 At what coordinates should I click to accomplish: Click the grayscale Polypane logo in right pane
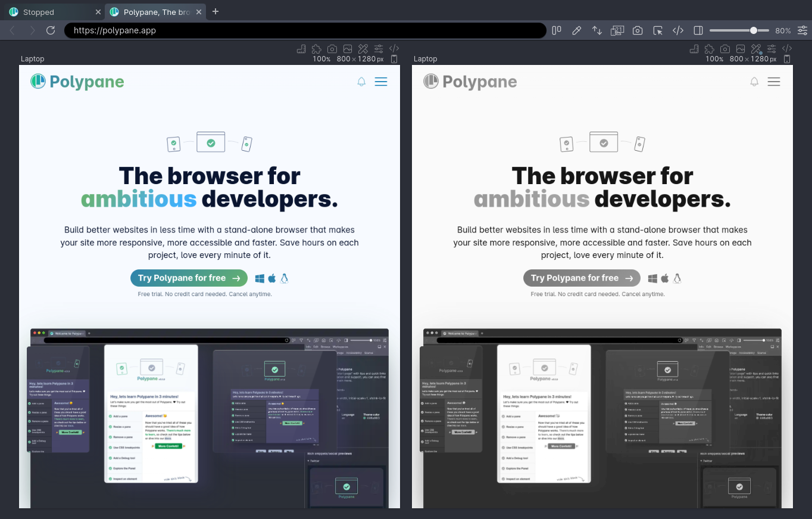pyautogui.click(x=470, y=82)
